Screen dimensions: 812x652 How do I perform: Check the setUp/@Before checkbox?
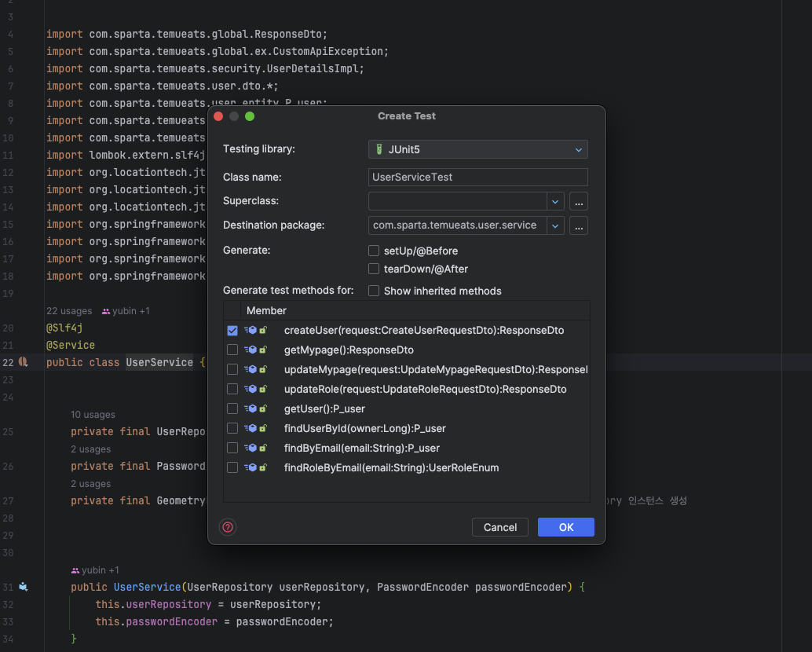click(x=373, y=251)
